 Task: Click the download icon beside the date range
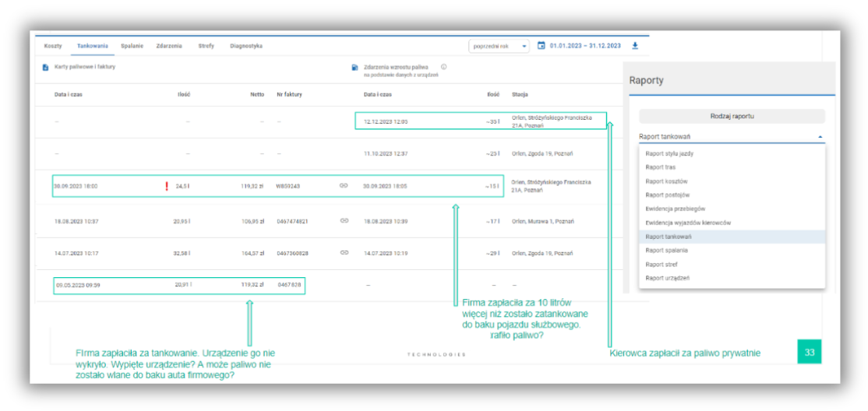(x=634, y=46)
